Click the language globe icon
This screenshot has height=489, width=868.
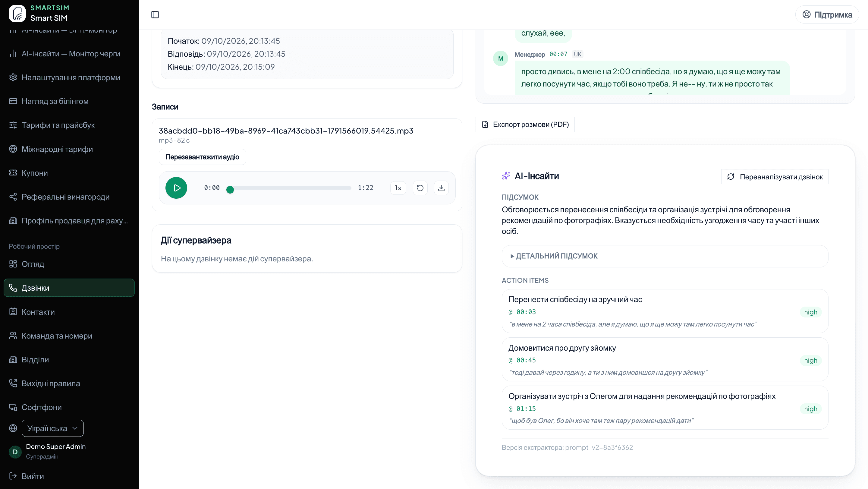pos(13,428)
